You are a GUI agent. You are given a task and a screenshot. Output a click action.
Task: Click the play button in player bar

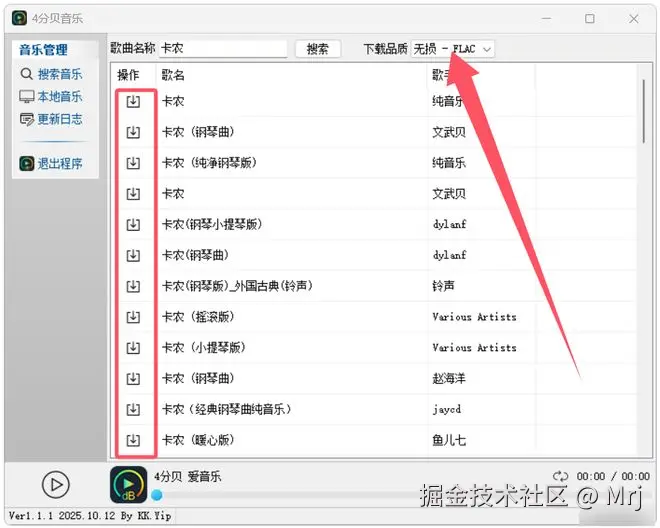coord(56,485)
